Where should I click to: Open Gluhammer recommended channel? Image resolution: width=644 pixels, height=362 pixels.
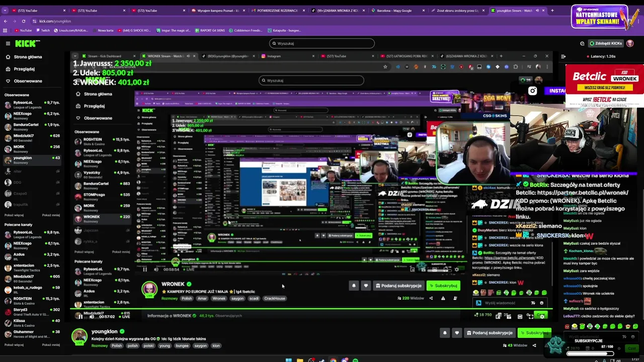pyautogui.click(x=32, y=333)
